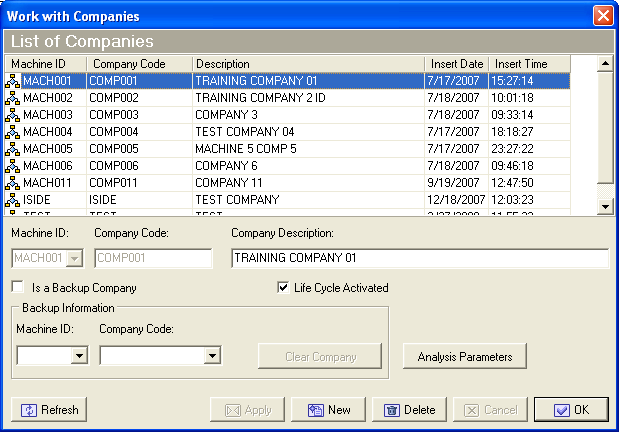This screenshot has width=619, height=432.
Task: Click the row icon beside ISIDE
Action: (13, 200)
